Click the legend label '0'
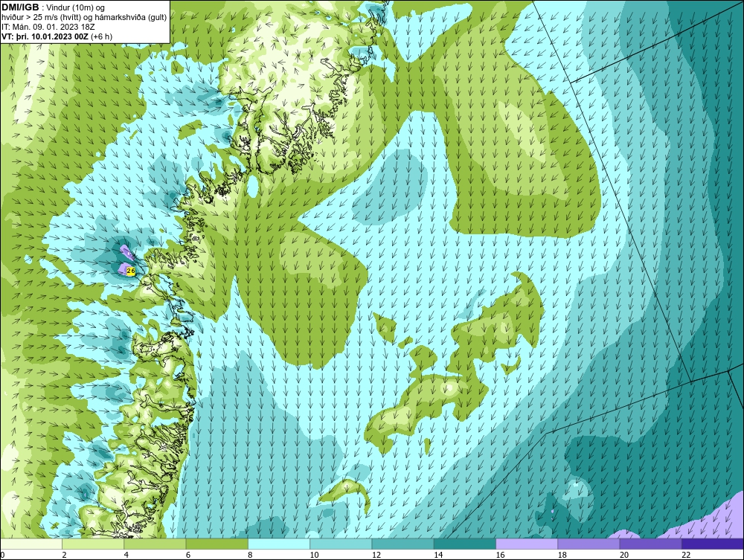744x560 pixels. point(2,556)
